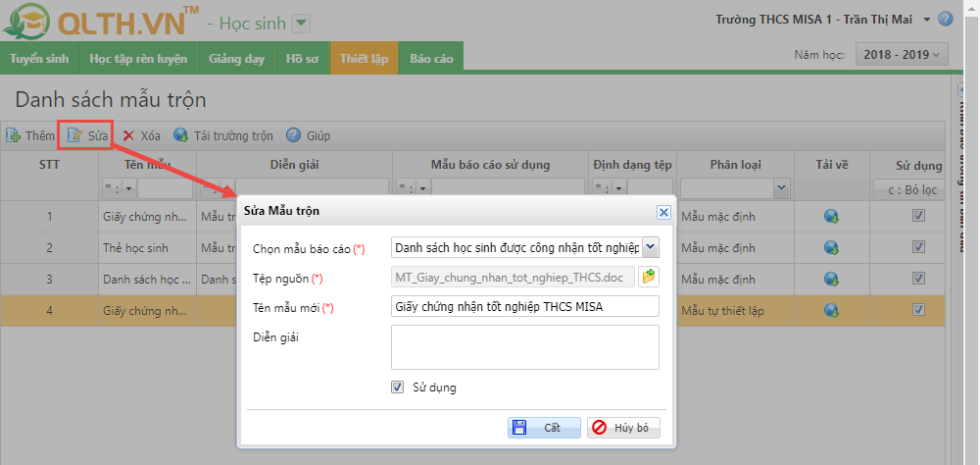The image size is (980, 465).
Task: Click the help icon beside user name
Action: 946,19
